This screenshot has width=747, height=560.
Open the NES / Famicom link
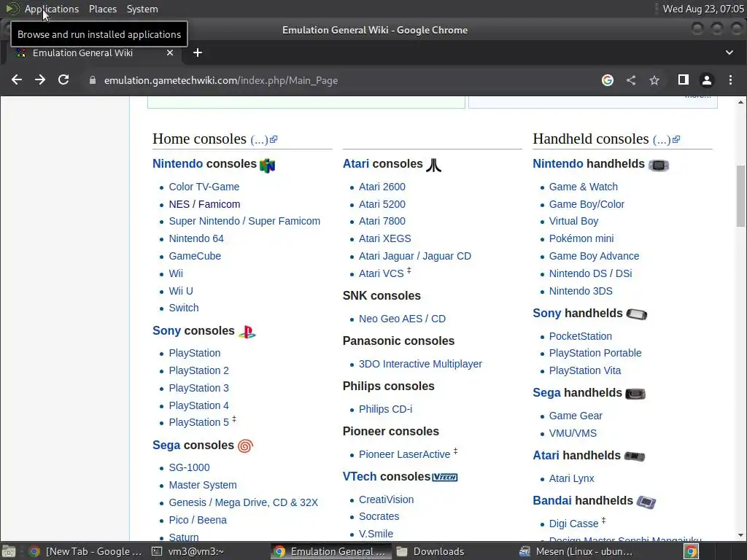[x=204, y=204]
